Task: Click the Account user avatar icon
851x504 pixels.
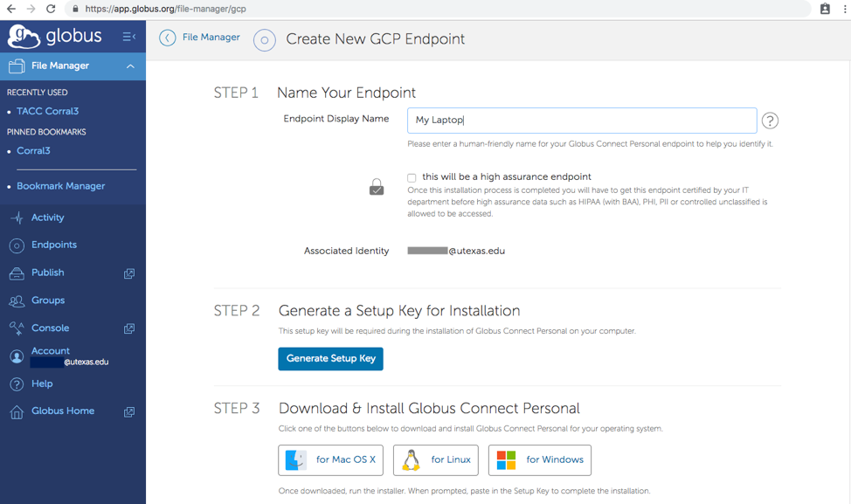Action: click(17, 356)
